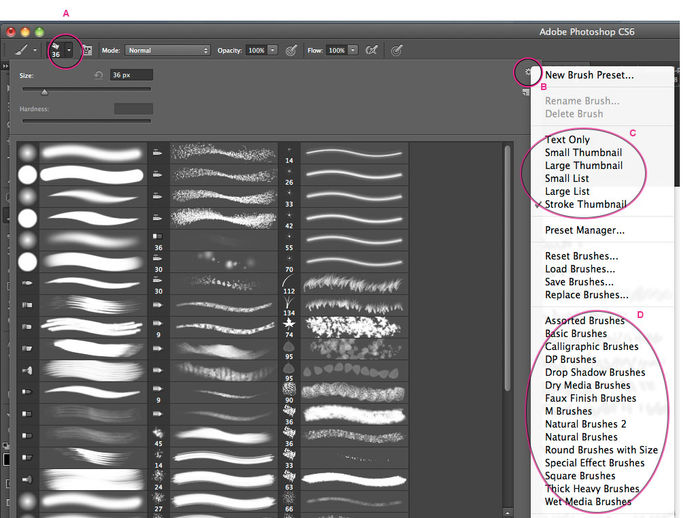Choose New Brush Preset menu item
This screenshot has width=690, height=518.
(589, 75)
